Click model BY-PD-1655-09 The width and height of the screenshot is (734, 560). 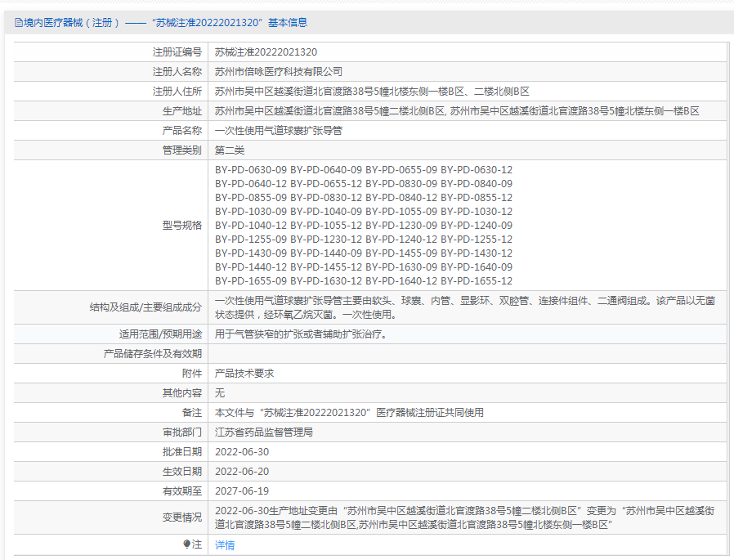coord(251,281)
